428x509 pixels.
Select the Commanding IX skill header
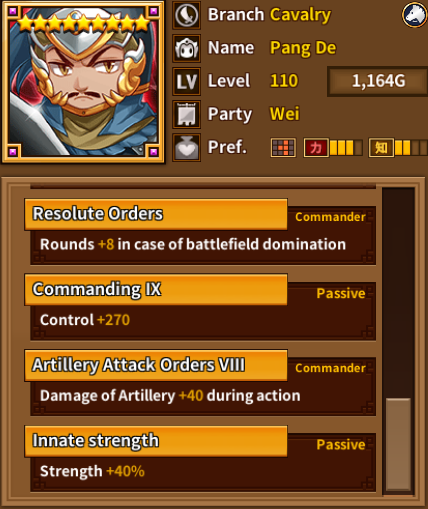tap(156, 290)
